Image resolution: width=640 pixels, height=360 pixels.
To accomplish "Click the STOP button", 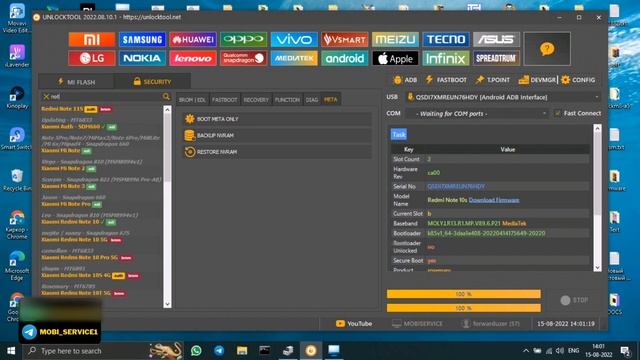I will tap(574, 300).
